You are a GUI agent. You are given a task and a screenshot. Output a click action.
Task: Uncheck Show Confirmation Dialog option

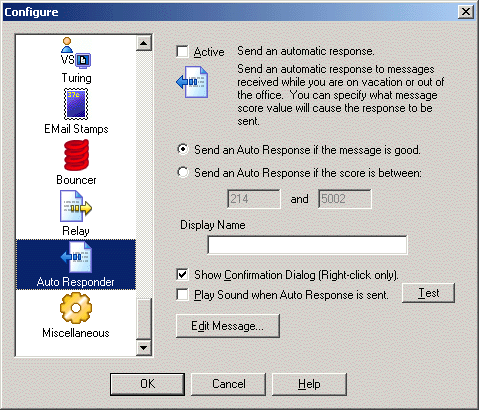182,275
